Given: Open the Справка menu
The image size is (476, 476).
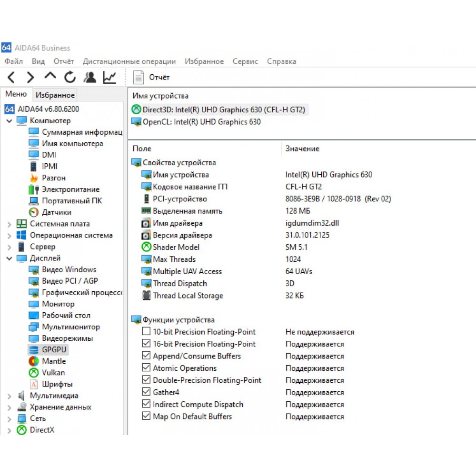Looking at the screenshot, I should pyautogui.click(x=281, y=61).
